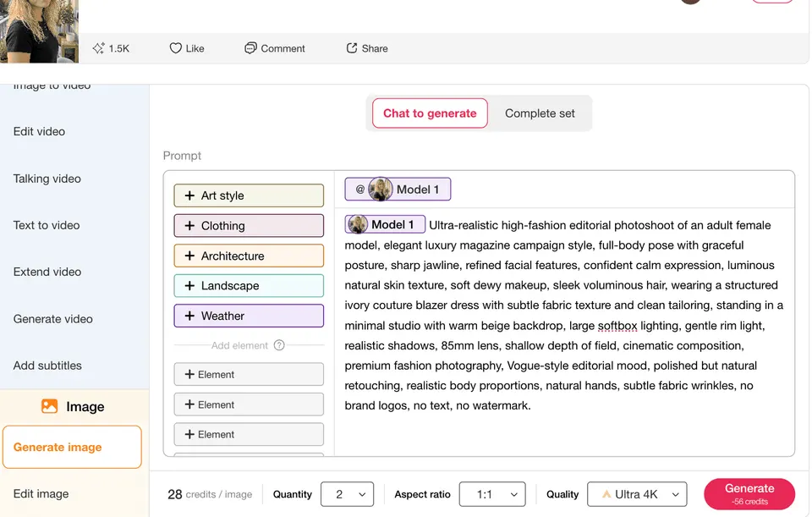The width and height of the screenshot is (812, 517).
Task: Click the plus icon on Landscape
Action: coord(189,285)
